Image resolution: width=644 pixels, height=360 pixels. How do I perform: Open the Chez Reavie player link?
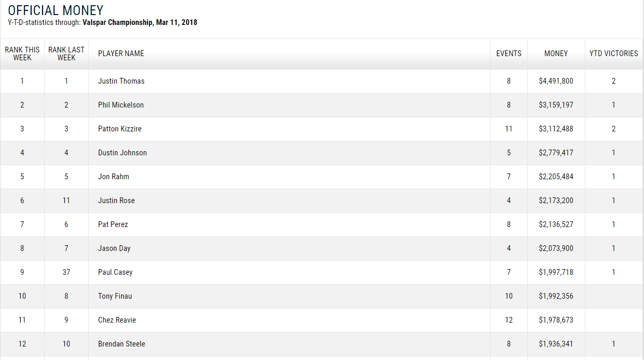coord(117,320)
